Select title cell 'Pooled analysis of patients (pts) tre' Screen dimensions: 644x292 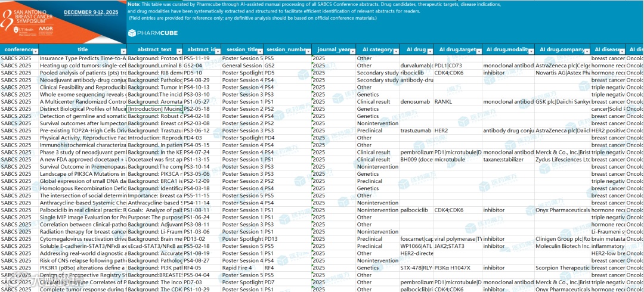coord(83,73)
